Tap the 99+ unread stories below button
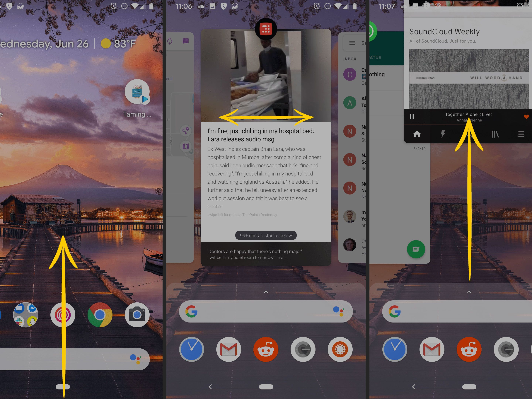 [266, 236]
